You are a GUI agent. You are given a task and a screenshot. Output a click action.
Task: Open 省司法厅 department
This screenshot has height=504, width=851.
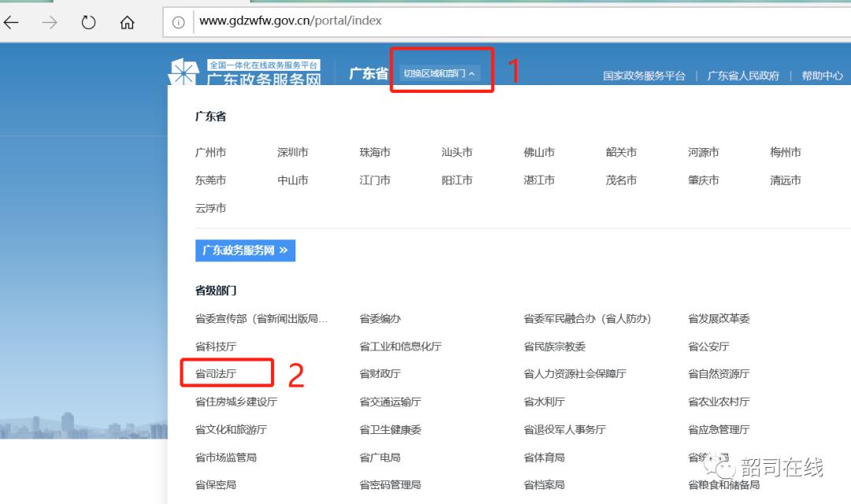[x=215, y=374]
